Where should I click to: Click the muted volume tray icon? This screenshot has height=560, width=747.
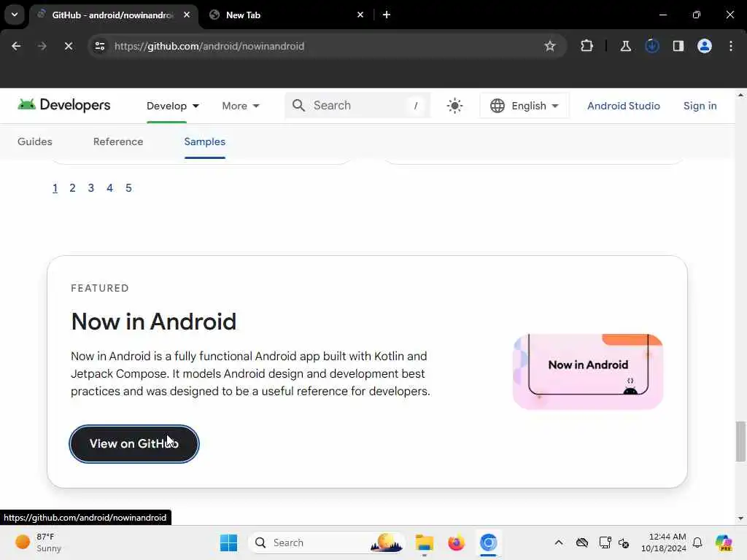[624, 542]
